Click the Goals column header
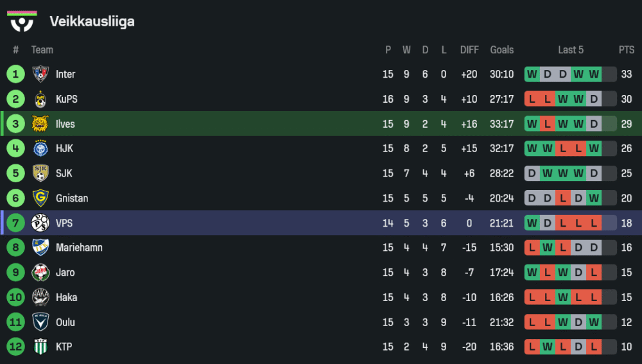 [501, 50]
